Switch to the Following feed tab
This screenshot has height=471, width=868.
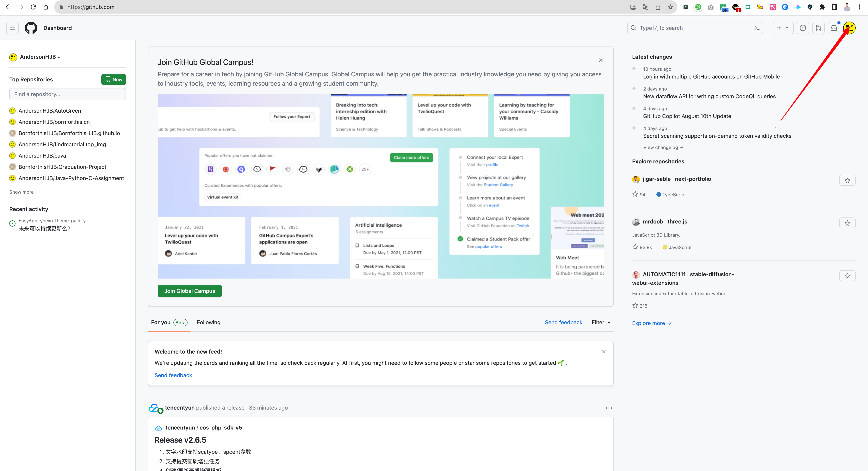click(x=209, y=323)
